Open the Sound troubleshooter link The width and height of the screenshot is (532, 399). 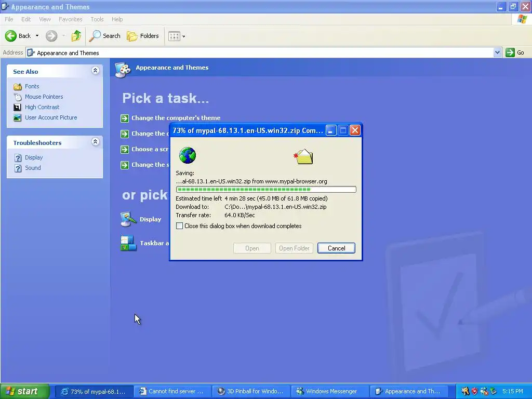point(33,168)
